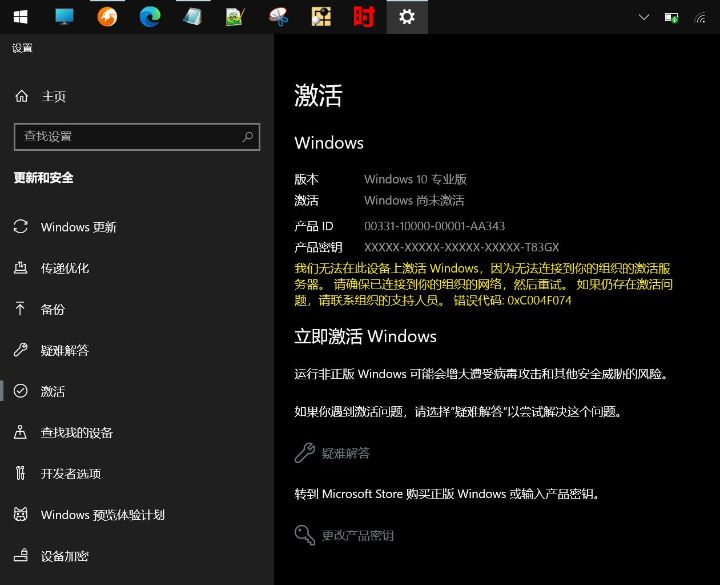Click the checkmark circle icon beside 激活
Image resolution: width=720 pixels, height=585 pixels.
[20, 391]
